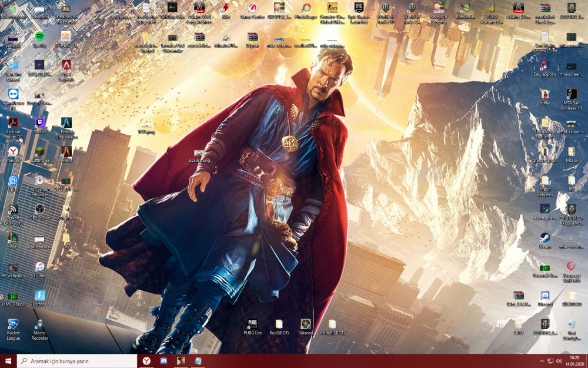The image size is (588, 368).
Task: Select the Steam desktop icon
Action: pyautogui.click(x=545, y=238)
